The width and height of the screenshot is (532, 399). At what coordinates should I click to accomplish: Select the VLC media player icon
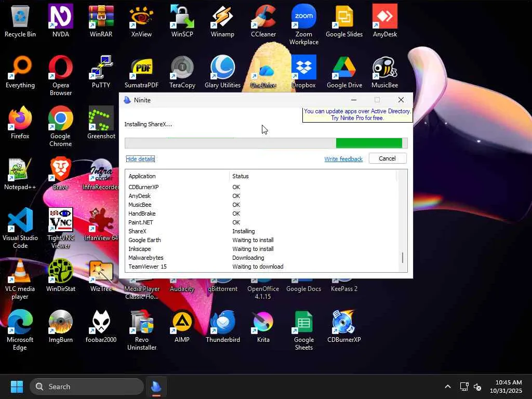(x=20, y=279)
